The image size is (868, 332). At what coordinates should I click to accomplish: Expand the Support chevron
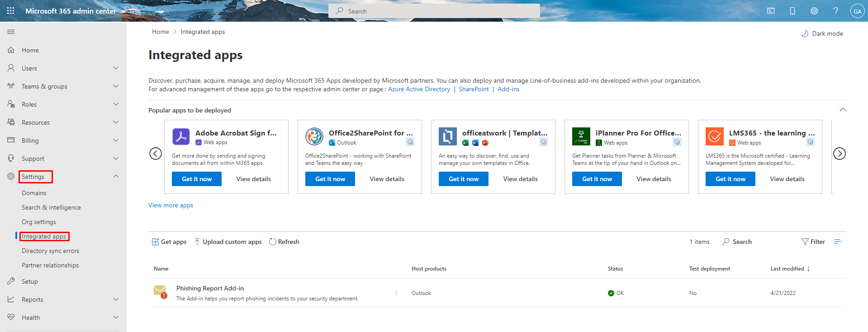pos(116,159)
